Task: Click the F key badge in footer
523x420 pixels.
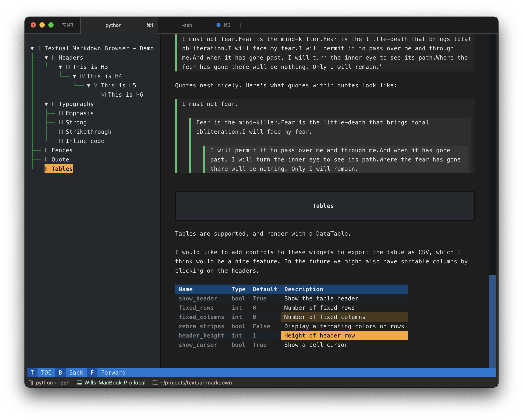Action: pyautogui.click(x=92, y=372)
